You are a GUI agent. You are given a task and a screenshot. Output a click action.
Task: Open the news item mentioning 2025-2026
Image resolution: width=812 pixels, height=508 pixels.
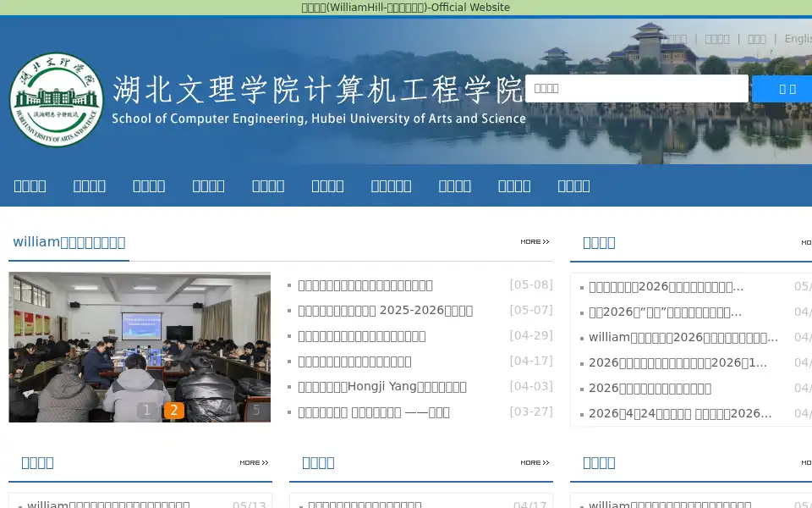pos(386,311)
